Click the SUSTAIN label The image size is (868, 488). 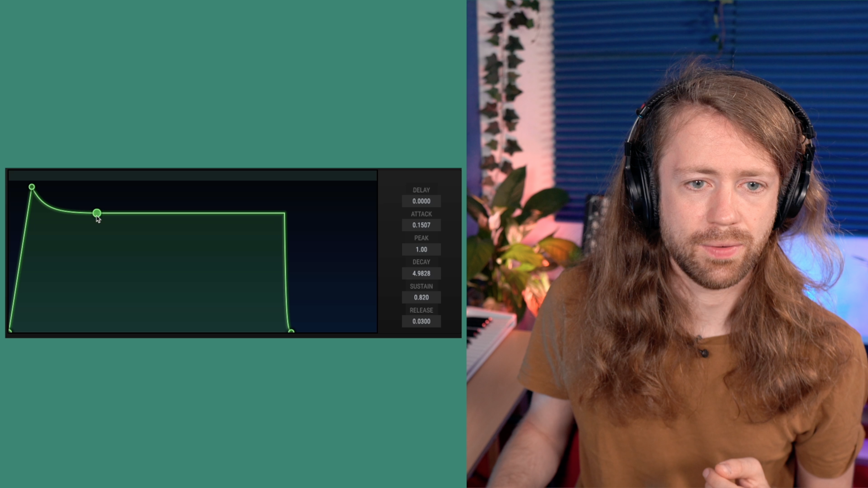click(x=421, y=286)
